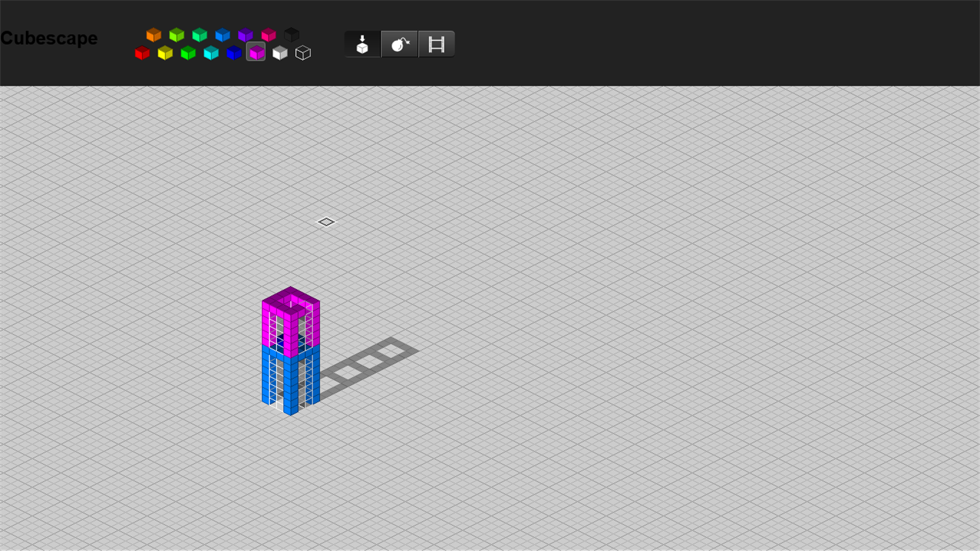The height and width of the screenshot is (551, 980).
Task: Choose the hot pink cube swatch
Action: tap(269, 35)
